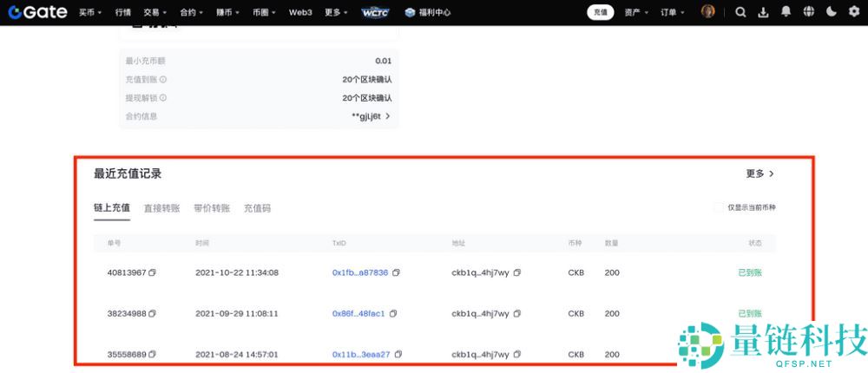Click info icon next to 充值到账
This screenshot has height=373, width=868.
(x=163, y=80)
